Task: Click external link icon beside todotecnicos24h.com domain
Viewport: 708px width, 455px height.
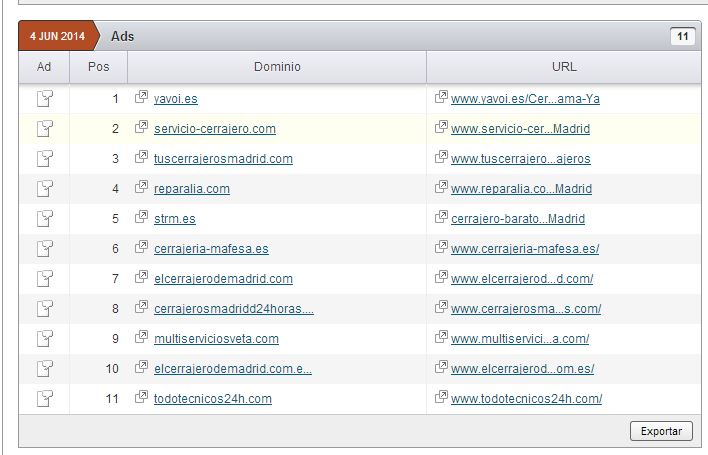Action: tap(141, 397)
